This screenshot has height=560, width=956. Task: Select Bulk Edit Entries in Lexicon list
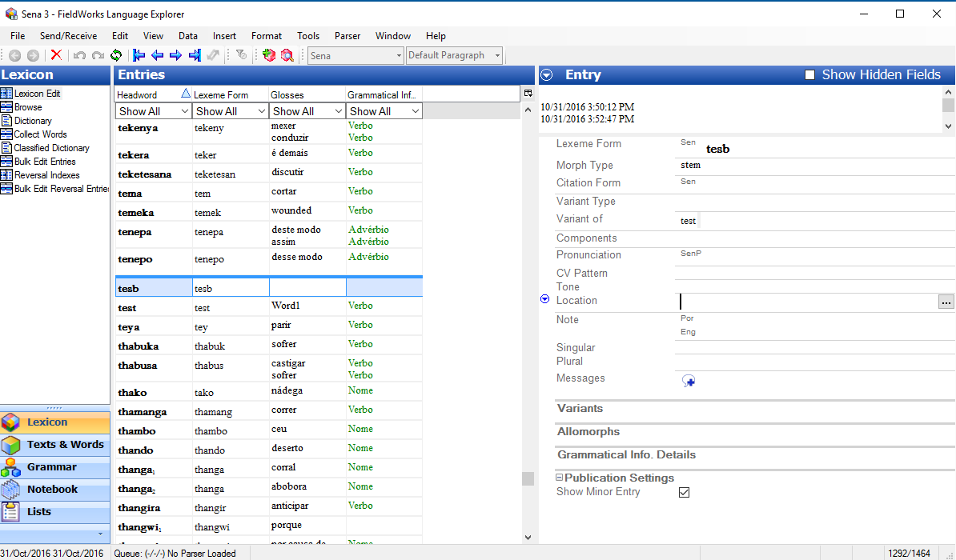pyautogui.click(x=44, y=162)
